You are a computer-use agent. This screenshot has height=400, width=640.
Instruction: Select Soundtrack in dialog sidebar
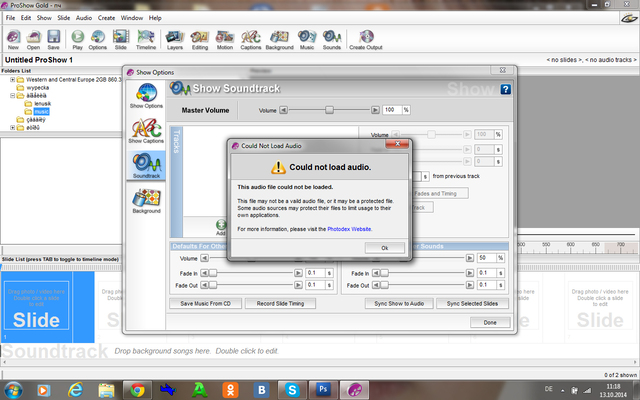click(x=146, y=165)
